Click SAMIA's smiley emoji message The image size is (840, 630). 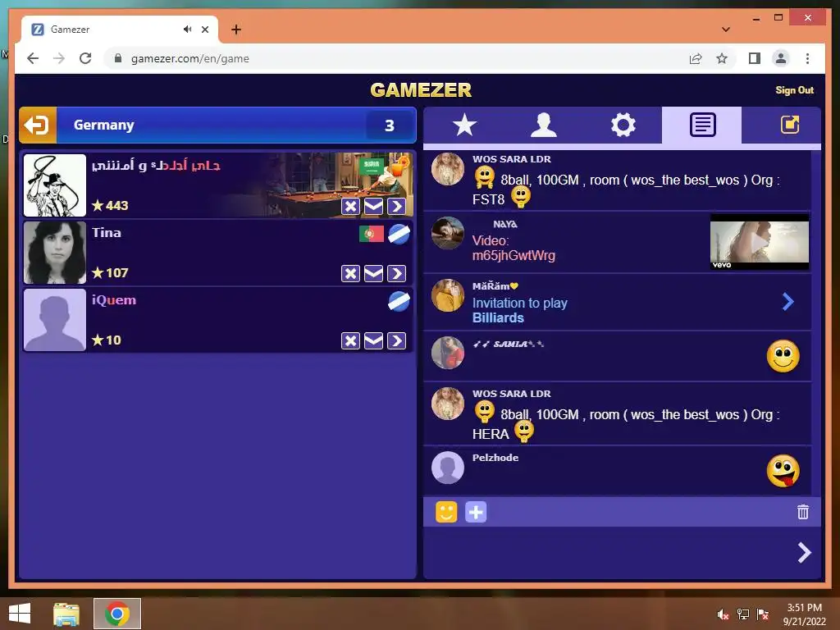click(x=783, y=356)
